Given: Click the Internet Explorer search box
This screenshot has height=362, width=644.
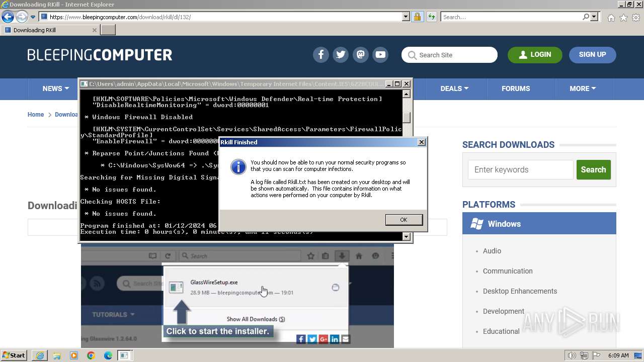Looking at the screenshot, I should click(x=512, y=17).
